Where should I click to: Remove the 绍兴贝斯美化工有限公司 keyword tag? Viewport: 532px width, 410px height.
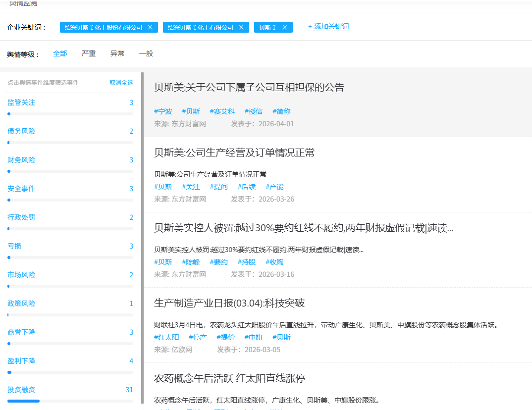coord(241,27)
